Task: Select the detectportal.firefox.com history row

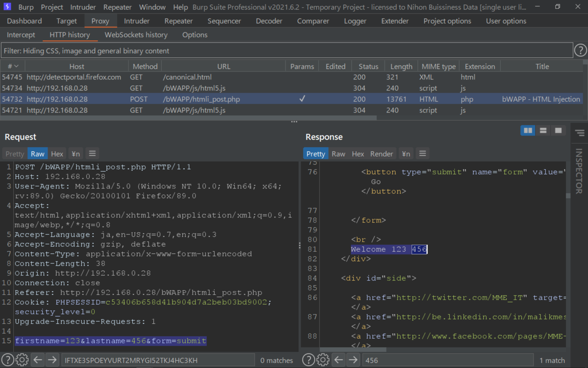Action: pyautogui.click(x=292, y=77)
